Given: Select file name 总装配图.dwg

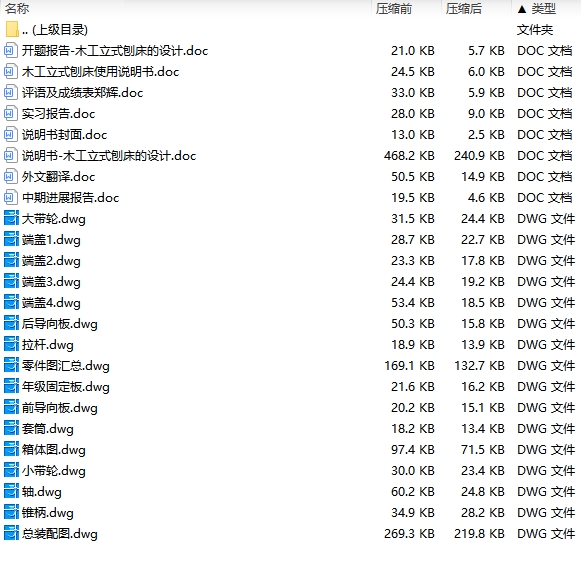Looking at the screenshot, I should point(60,534).
